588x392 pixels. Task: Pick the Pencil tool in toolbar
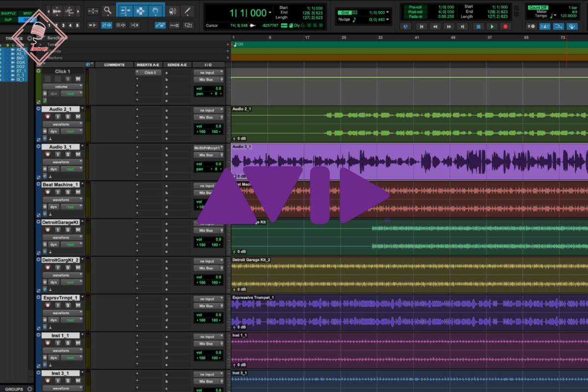pos(187,11)
